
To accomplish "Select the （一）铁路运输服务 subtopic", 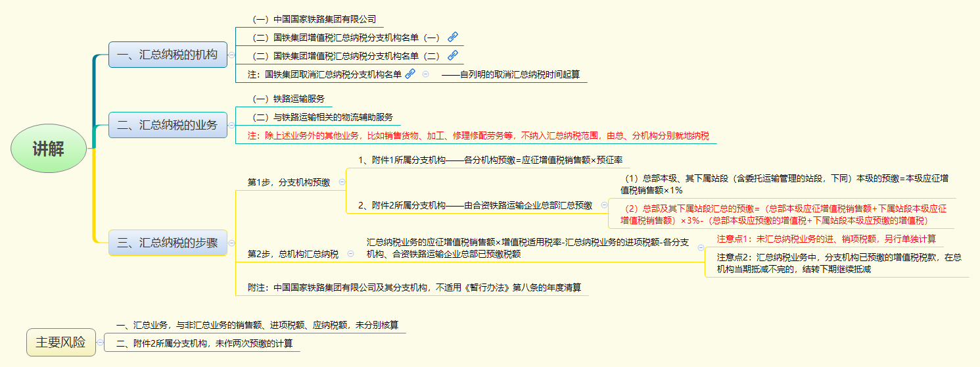I will point(288,99).
